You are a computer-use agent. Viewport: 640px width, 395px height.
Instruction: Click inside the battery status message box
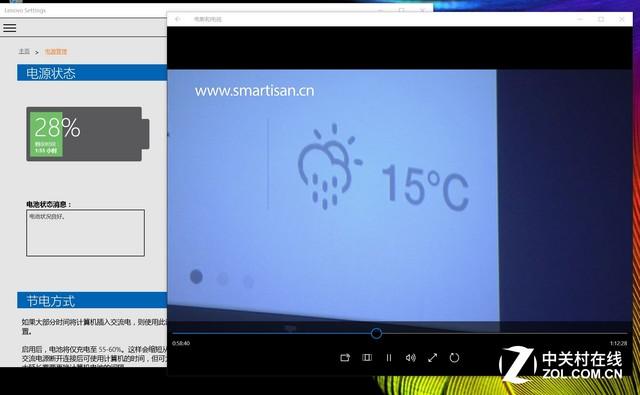point(85,233)
